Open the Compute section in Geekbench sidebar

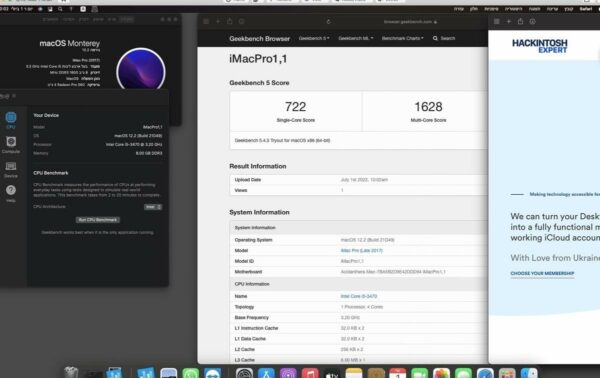pyautogui.click(x=11, y=145)
